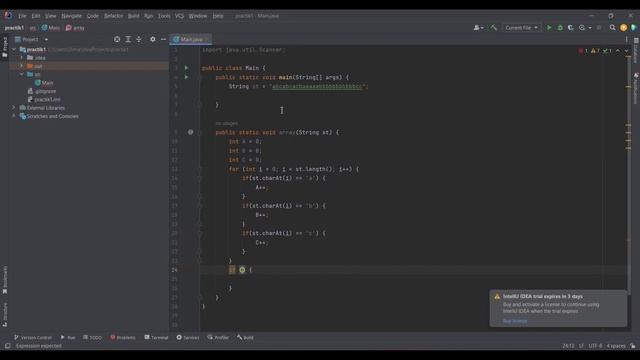This screenshot has height=360, width=640.
Task: Click the LF line separator in status bar
Action: click(x=581, y=346)
